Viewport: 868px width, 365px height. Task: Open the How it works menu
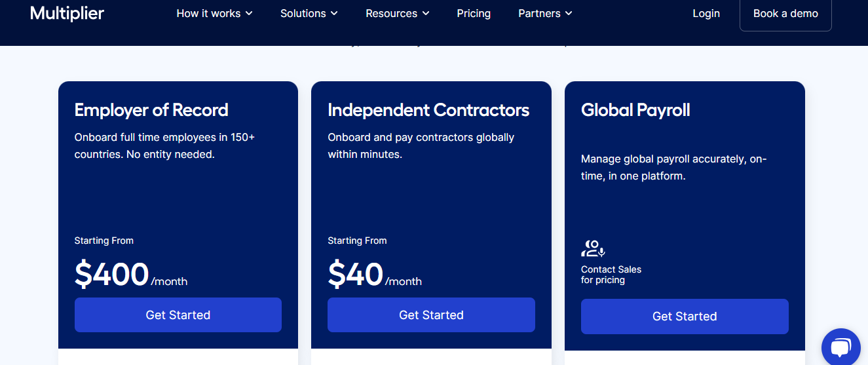click(208, 13)
